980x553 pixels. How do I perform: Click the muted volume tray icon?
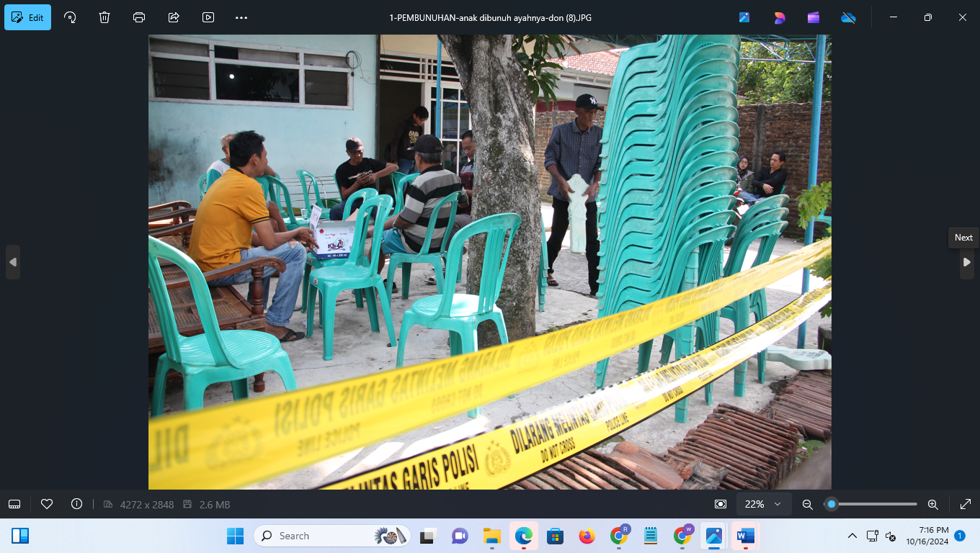[891, 536]
